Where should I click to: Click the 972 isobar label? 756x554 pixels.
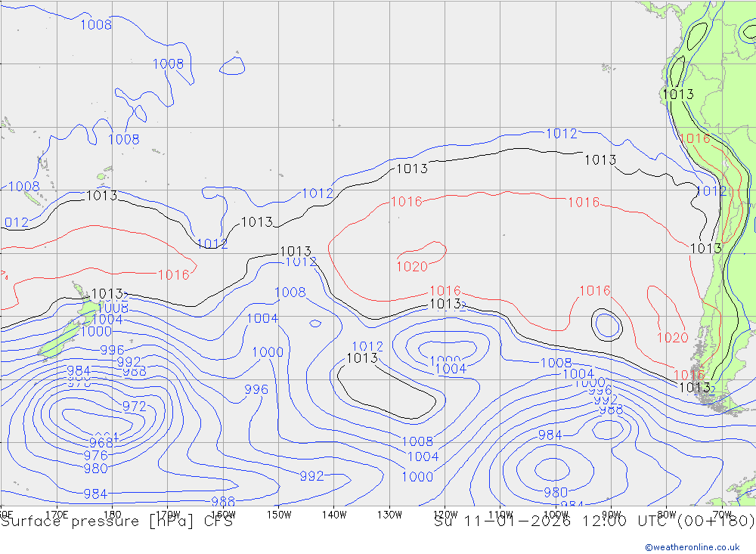point(134,407)
